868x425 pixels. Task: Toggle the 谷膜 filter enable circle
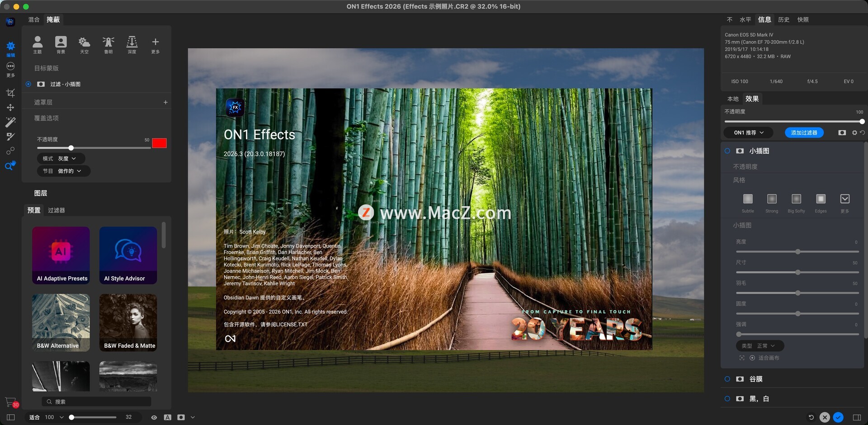(727, 379)
